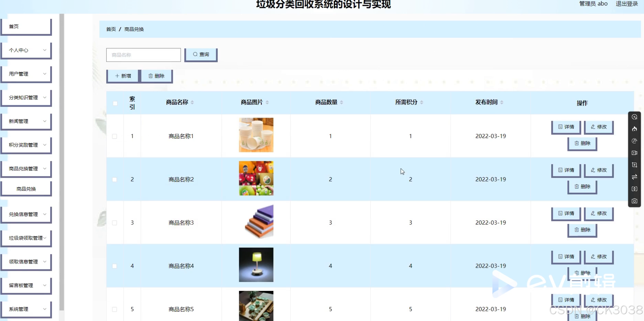Select the checkbox for row 商品名称3
This screenshot has width=644, height=321.
(114, 223)
